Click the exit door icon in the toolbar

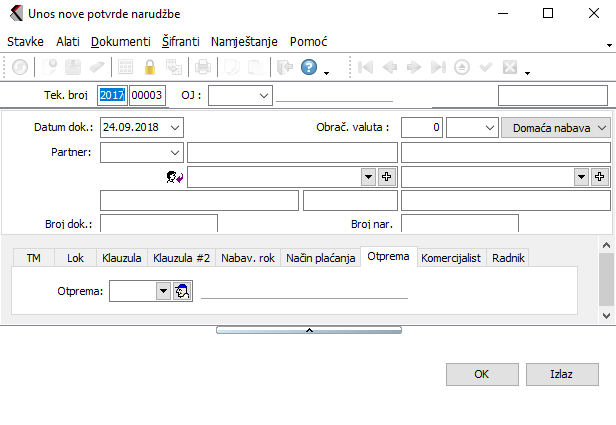click(x=283, y=68)
